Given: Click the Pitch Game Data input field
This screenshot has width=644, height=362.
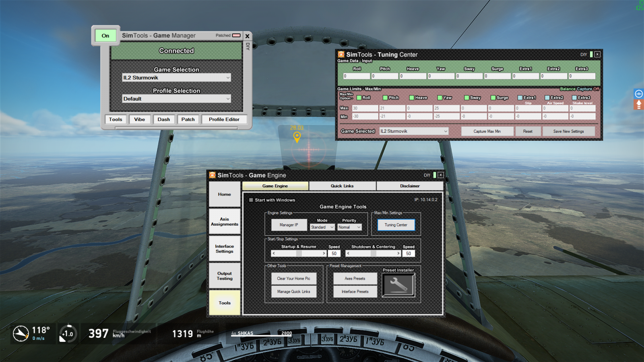Looking at the screenshot, I should coord(385,76).
